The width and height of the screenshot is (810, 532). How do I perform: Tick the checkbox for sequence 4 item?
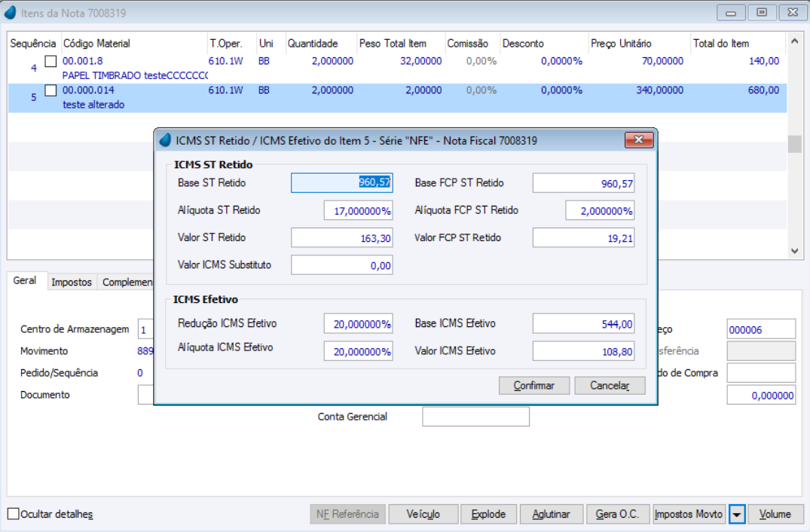tap(50, 62)
